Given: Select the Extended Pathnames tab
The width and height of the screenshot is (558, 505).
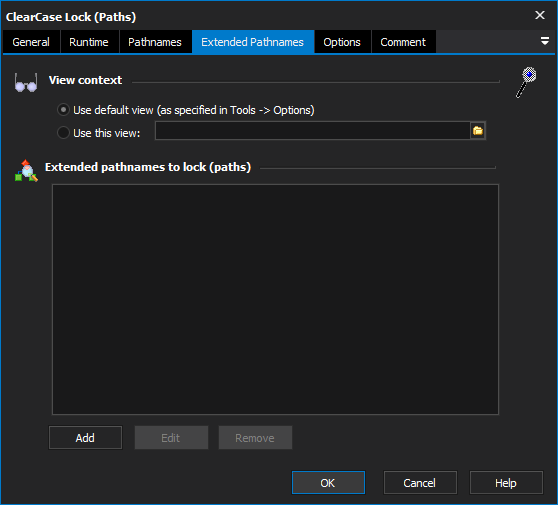Looking at the screenshot, I should (x=253, y=42).
